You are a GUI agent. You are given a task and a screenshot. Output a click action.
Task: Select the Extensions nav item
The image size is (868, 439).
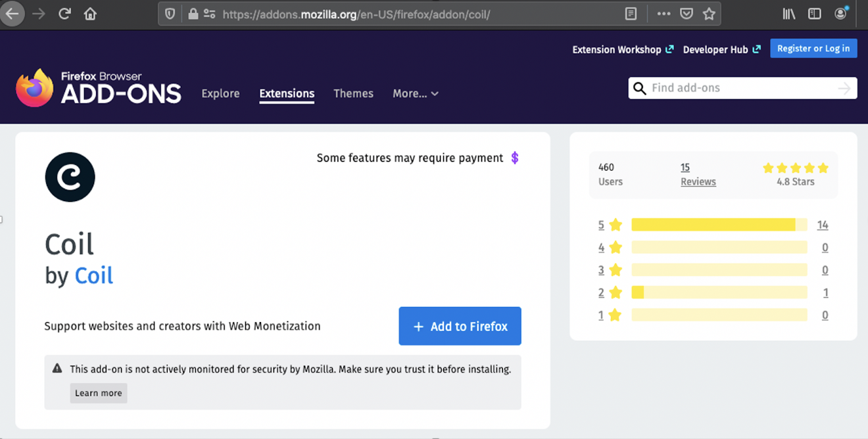[x=287, y=93]
